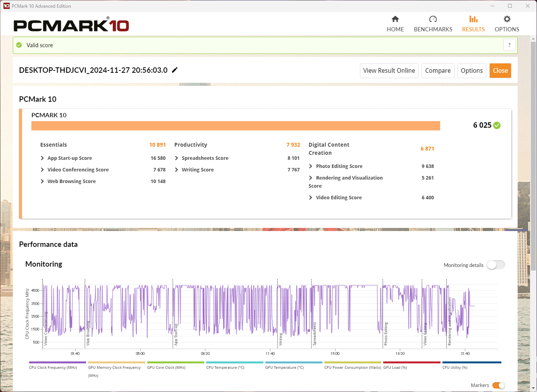
Task: Select the Results bar chart icon
Action: click(473, 19)
